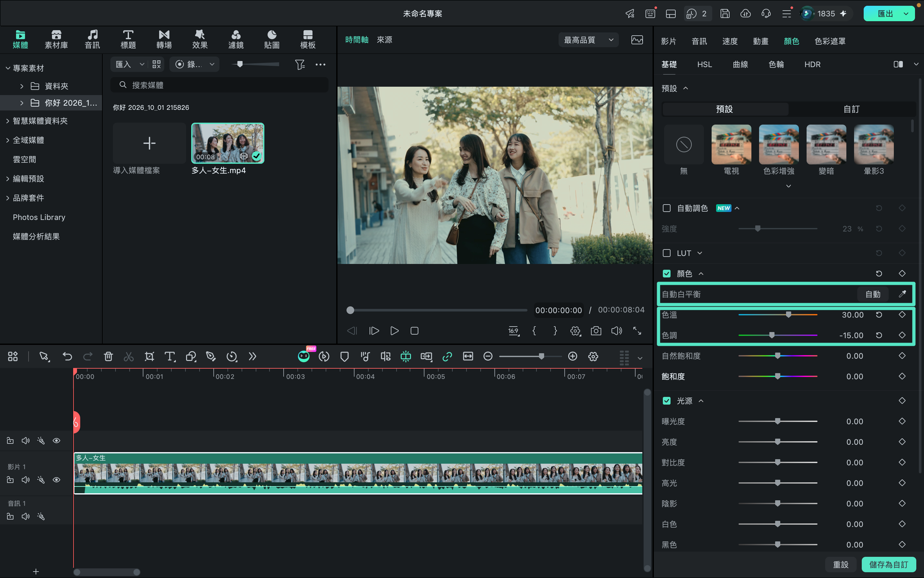Reset the 色溫 temperature value

click(879, 315)
